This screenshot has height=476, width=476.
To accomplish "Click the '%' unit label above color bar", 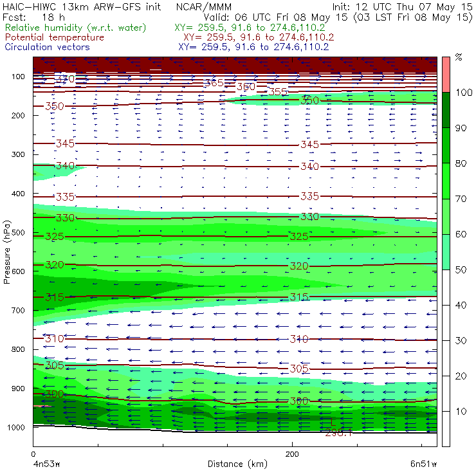I will (x=459, y=57).
